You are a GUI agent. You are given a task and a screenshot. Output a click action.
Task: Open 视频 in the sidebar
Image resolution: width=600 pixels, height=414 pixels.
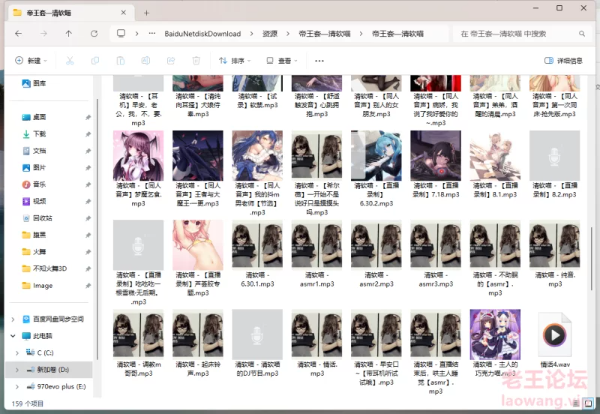click(x=34, y=201)
